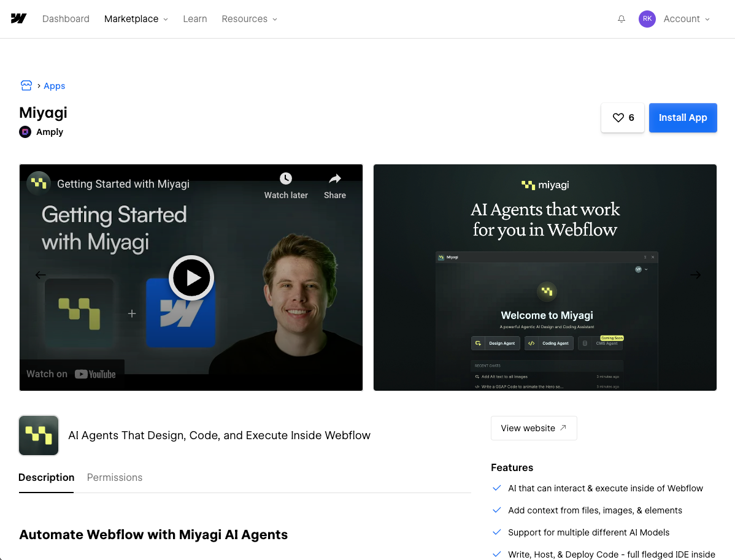The image size is (735, 560).
Task: Go to next slide with right arrow
Action: click(x=695, y=275)
